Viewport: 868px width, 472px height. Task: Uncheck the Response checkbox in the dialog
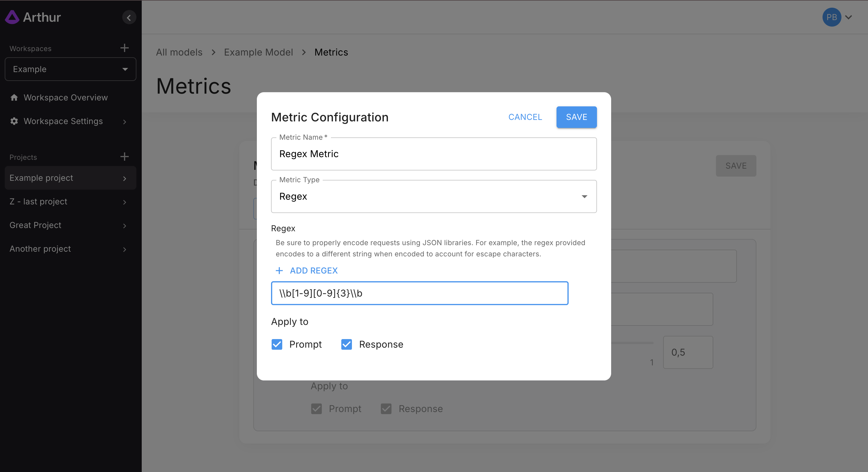pyautogui.click(x=346, y=344)
